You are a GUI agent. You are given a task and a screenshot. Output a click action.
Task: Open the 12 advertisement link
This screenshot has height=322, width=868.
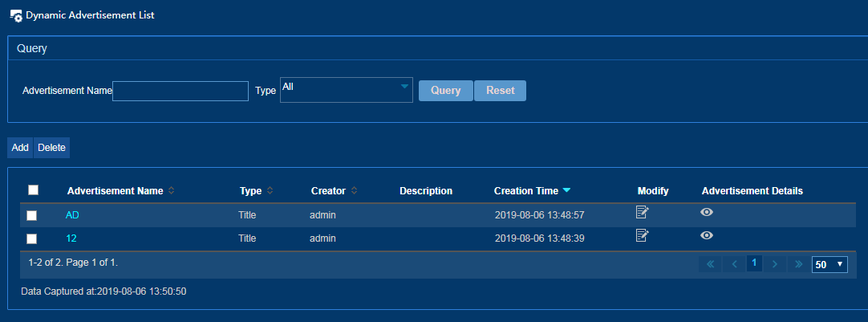[x=71, y=238]
